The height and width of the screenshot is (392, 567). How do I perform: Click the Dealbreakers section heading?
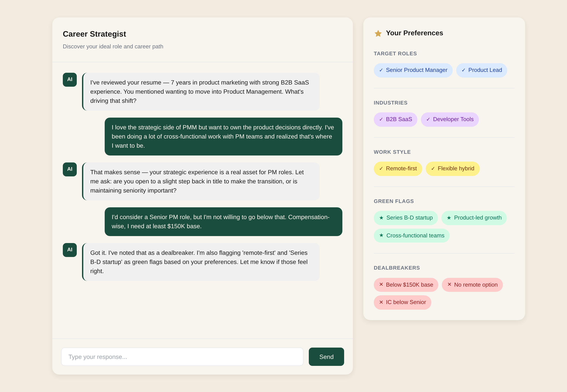pyautogui.click(x=397, y=268)
